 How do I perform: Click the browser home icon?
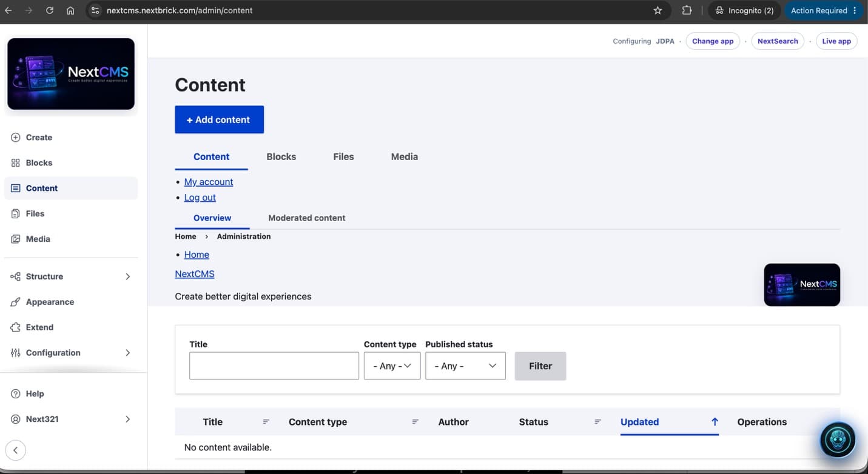(x=70, y=10)
